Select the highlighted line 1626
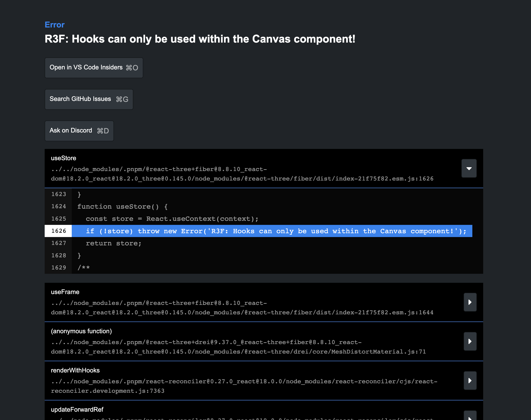Image resolution: width=531 pixels, height=420 pixels. pos(271,231)
